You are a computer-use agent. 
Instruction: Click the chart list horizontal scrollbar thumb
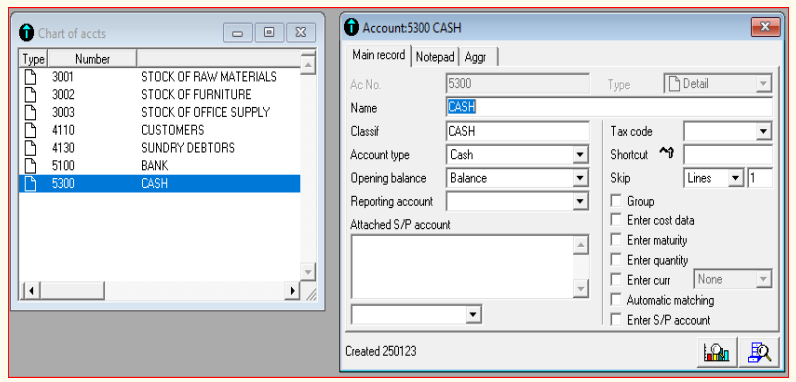click(x=72, y=291)
